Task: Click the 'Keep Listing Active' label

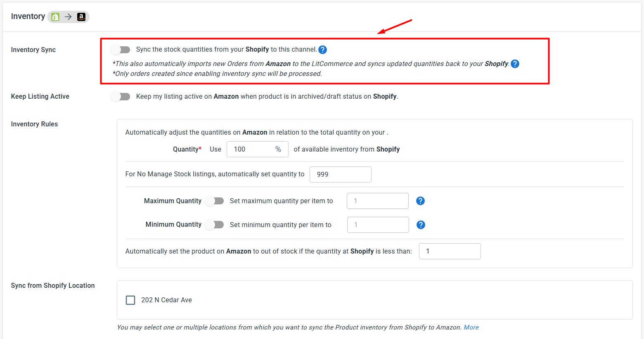Action: [40, 97]
